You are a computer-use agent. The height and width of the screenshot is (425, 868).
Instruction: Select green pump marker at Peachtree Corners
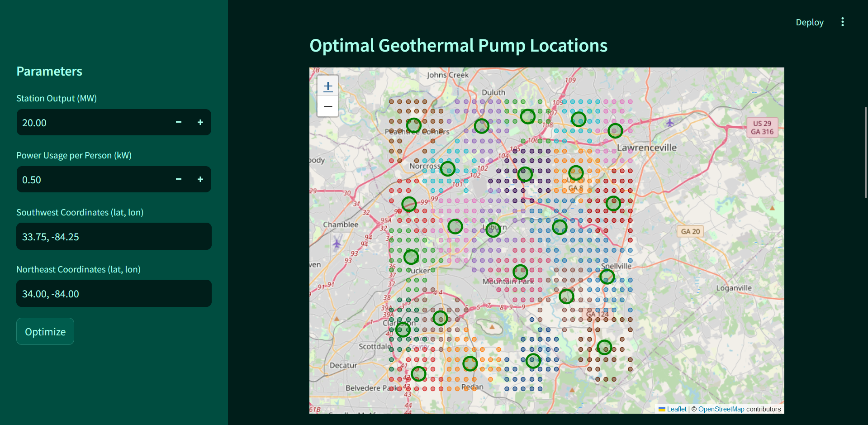(414, 125)
